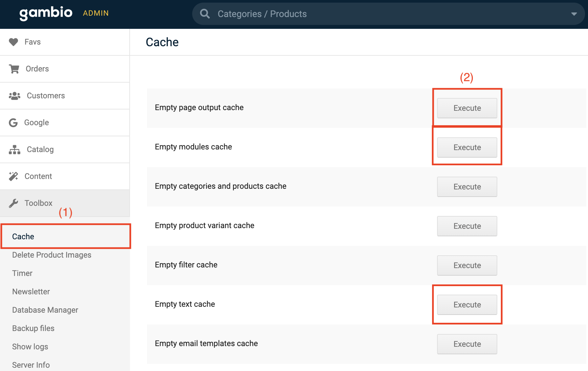Execute Empty page output cache
The width and height of the screenshot is (588, 371).
[x=467, y=108]
